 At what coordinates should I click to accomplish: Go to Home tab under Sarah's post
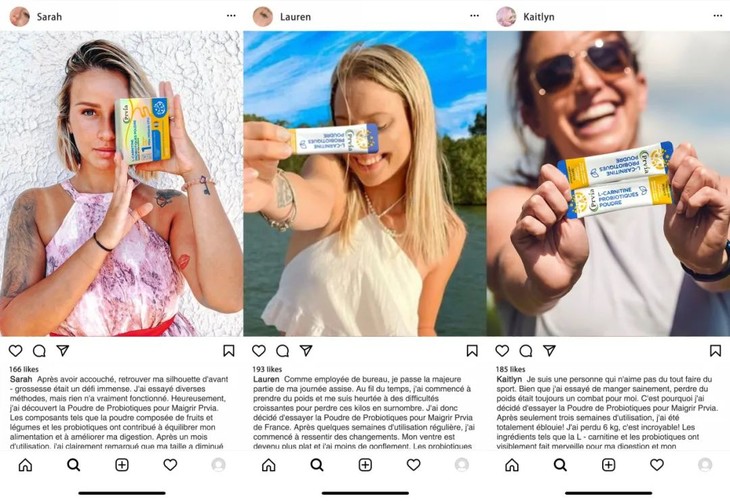26,465
